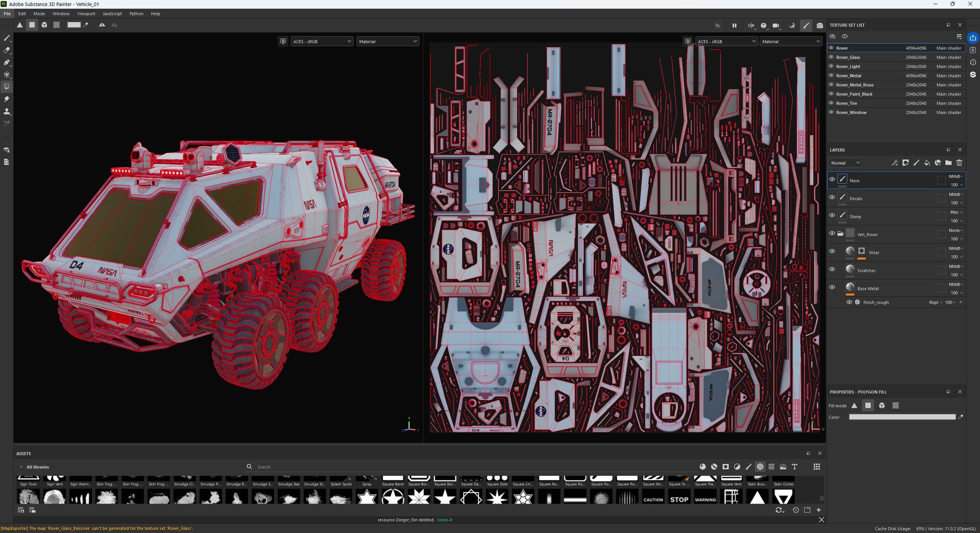Open the camera screenshot icon in toolbar

point(820,26)
